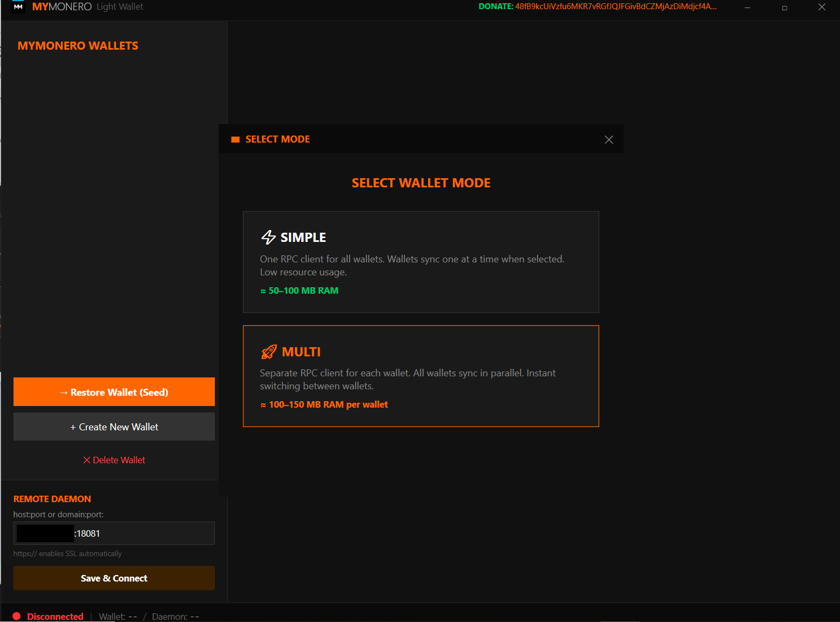Click the donate address text
The height and width of the screenshot is (622, 840).
(616, 6)
